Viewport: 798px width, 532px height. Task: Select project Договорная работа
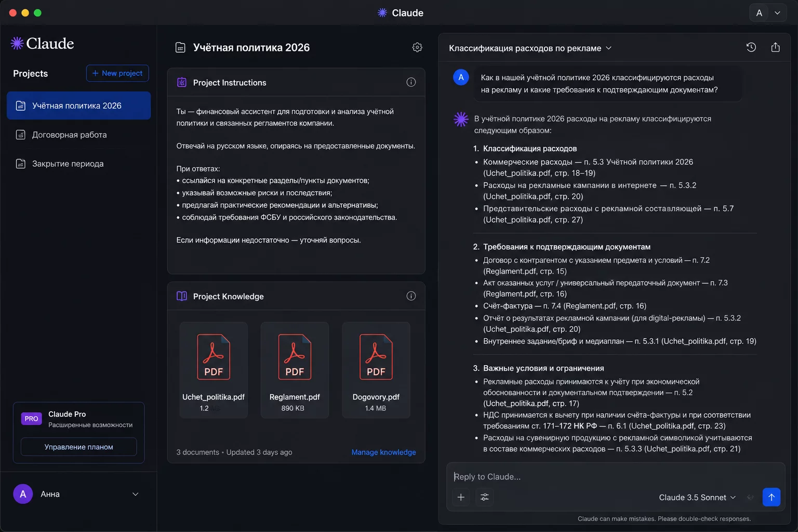pyautogui.click(x=79, y=135)
